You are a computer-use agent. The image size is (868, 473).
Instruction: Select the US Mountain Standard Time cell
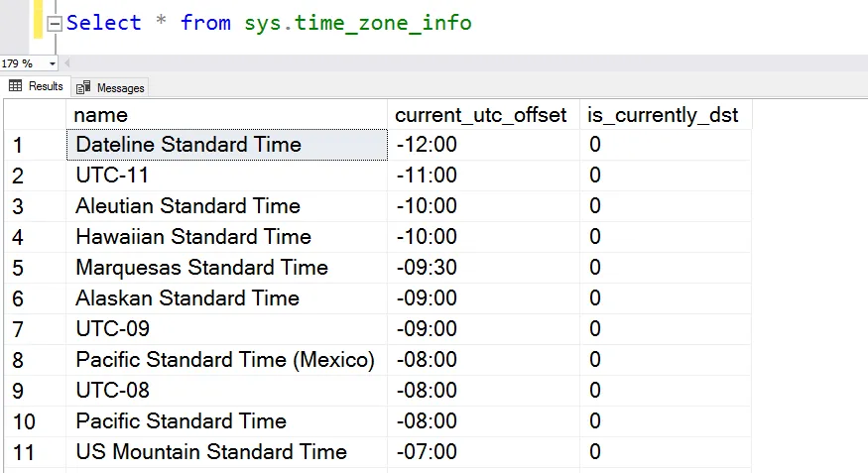[x=227, y=452]
